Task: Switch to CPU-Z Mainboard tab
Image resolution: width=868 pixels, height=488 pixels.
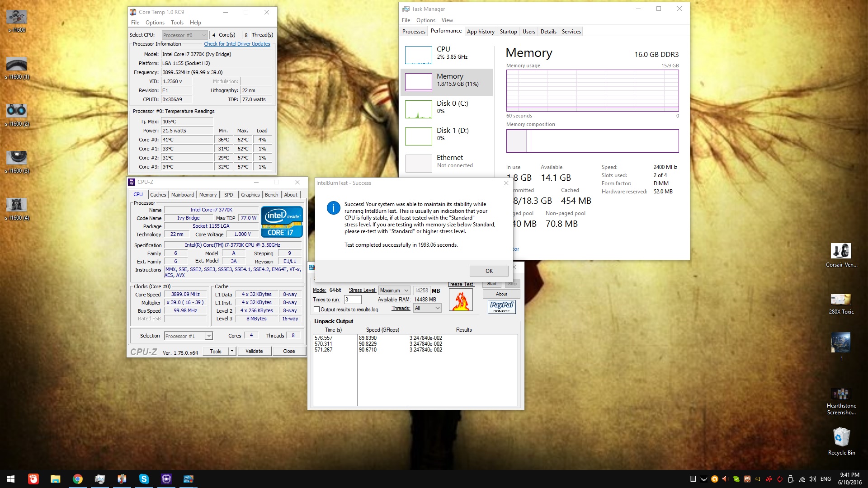Action: (183, 195)
